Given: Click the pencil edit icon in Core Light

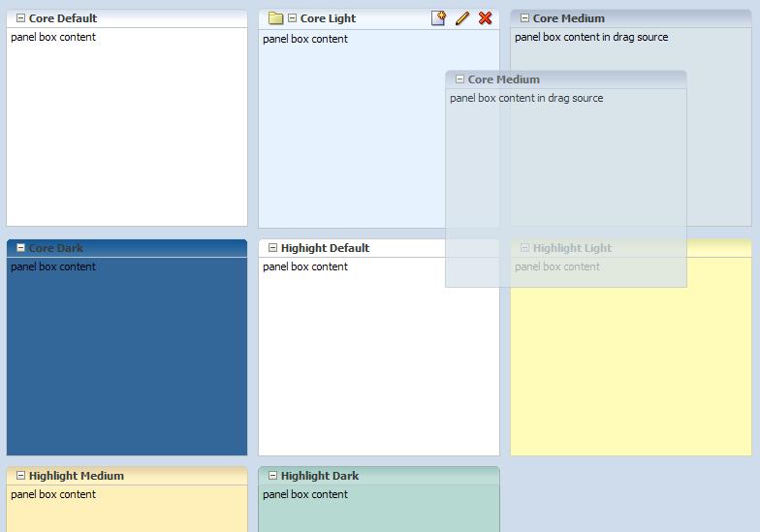Looking at the screenshot, I should click(x=462, y=18).
